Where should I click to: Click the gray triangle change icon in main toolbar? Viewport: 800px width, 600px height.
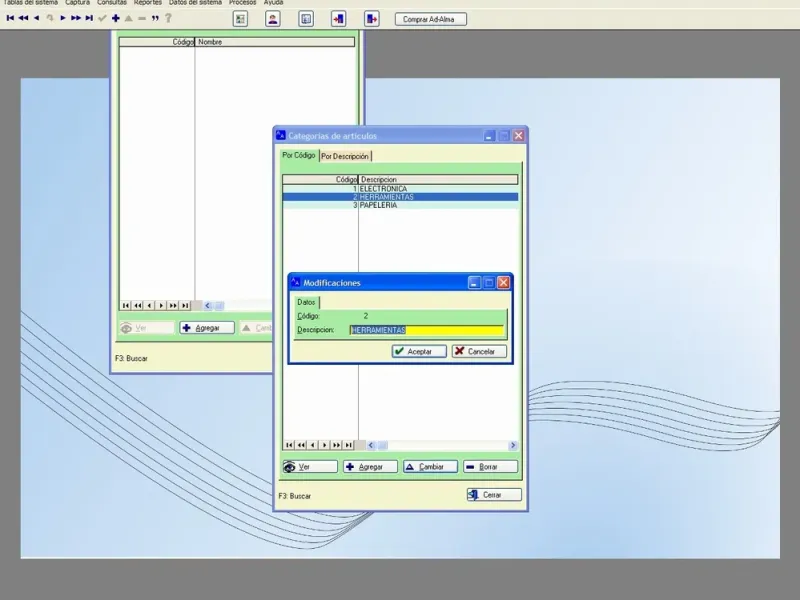pos(129,18)
